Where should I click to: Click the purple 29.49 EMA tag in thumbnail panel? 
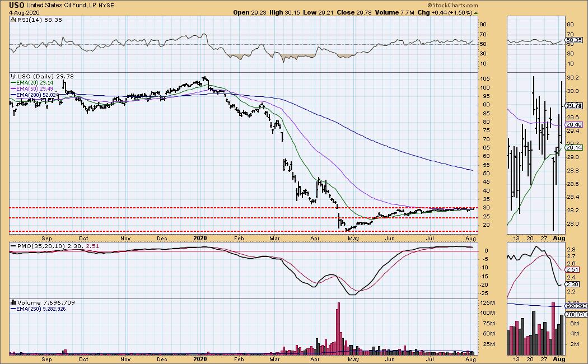pos(574,125)
